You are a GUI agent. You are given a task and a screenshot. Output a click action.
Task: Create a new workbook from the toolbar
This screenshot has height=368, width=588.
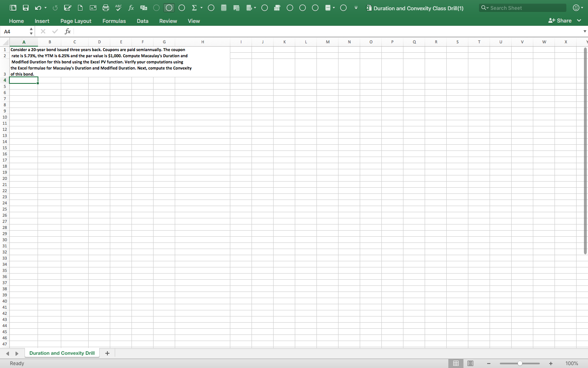(x=80, y=7)
